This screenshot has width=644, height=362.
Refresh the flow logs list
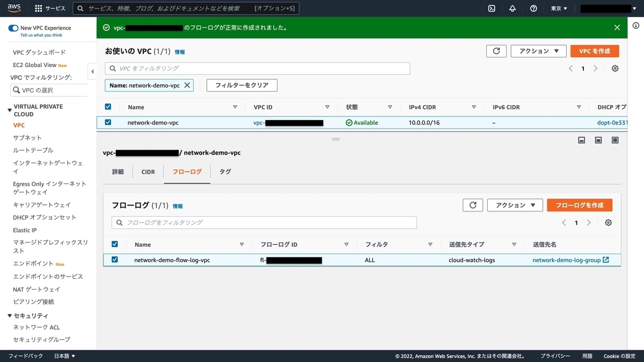(x=473, y=205)
